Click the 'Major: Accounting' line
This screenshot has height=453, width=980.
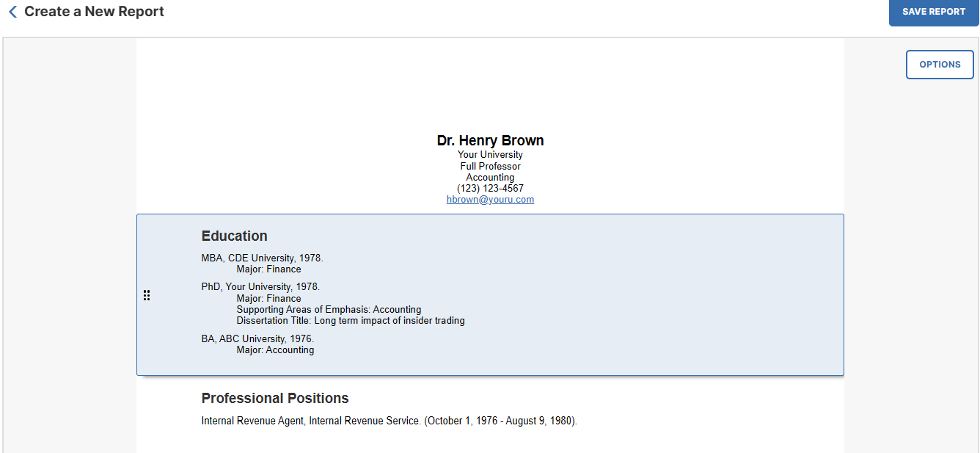click(275, 350)
